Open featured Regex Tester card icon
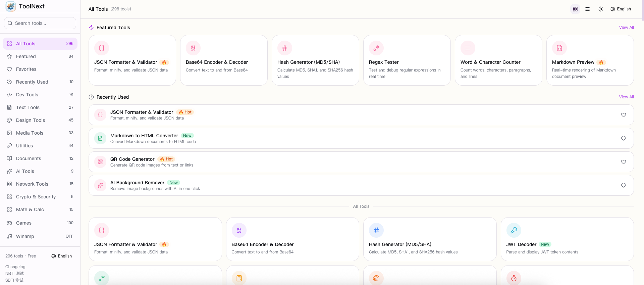Image resolution: width=644 pixels, height=285 pixels. (376, 48)
